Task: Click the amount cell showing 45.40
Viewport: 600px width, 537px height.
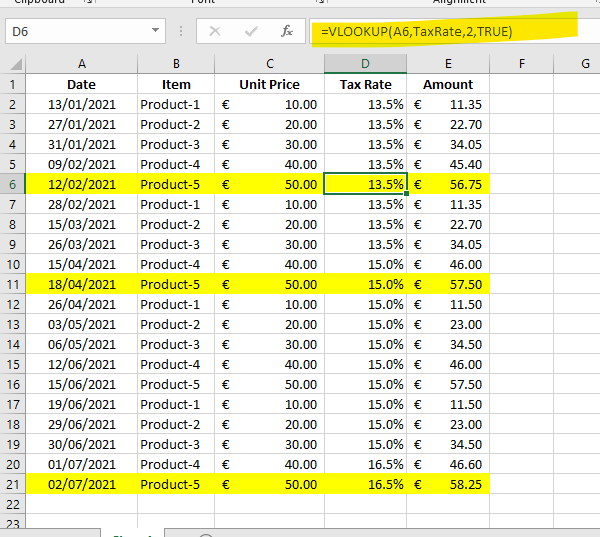Action: coord(448,164)
